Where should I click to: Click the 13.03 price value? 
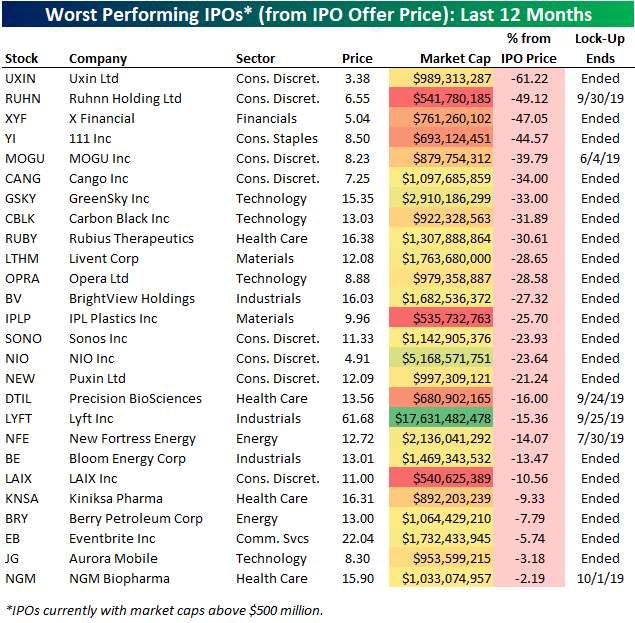point(358,219)
